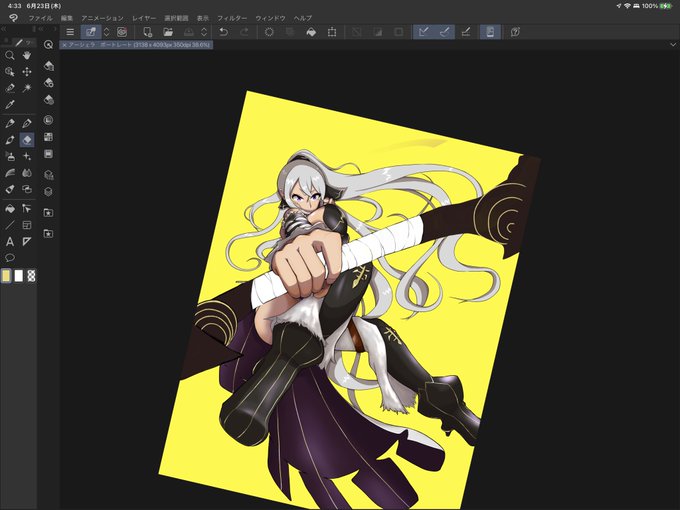680x510 pixels.
Task: Click the Clip Studio logo icon
Action: coord(13,18)
